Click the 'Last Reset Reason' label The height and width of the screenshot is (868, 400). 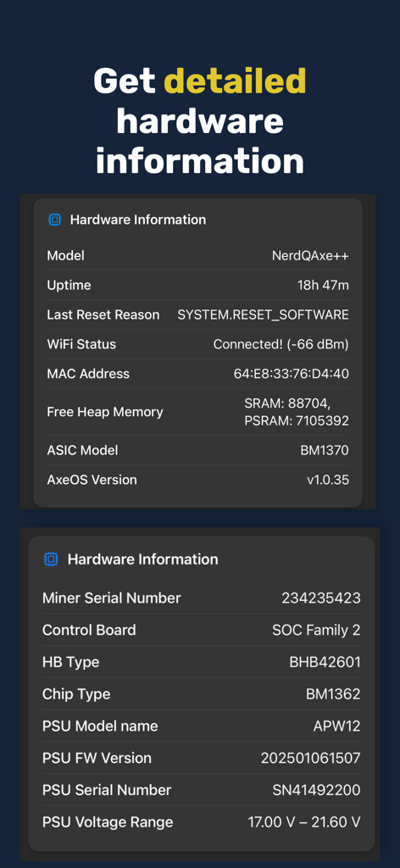pyautogui.click(x=103, y=315)
